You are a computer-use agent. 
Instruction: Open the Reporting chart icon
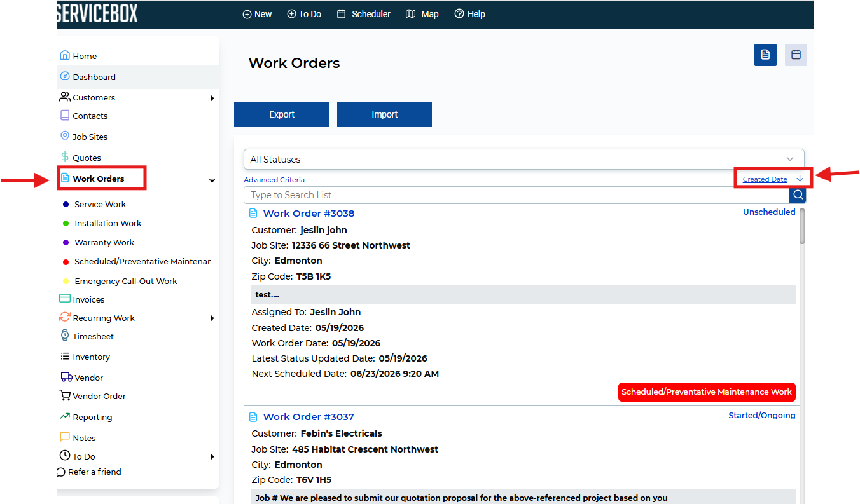(65, 416)
